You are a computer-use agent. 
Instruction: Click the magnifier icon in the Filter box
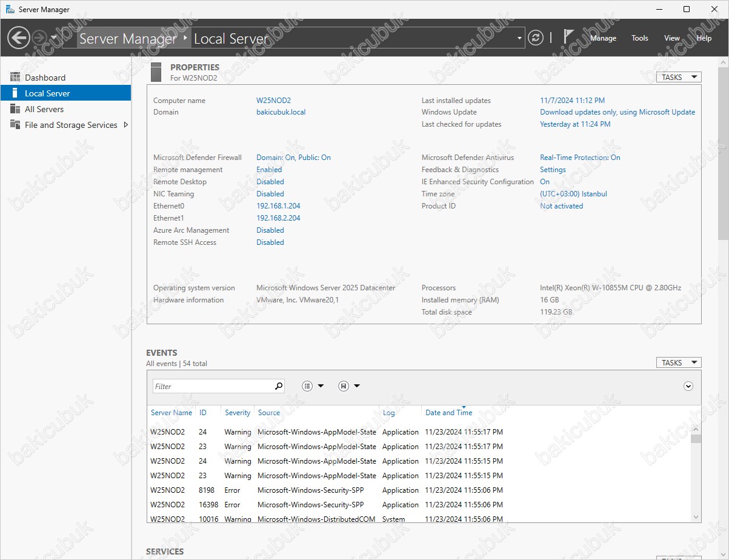[x=279, y=386]
